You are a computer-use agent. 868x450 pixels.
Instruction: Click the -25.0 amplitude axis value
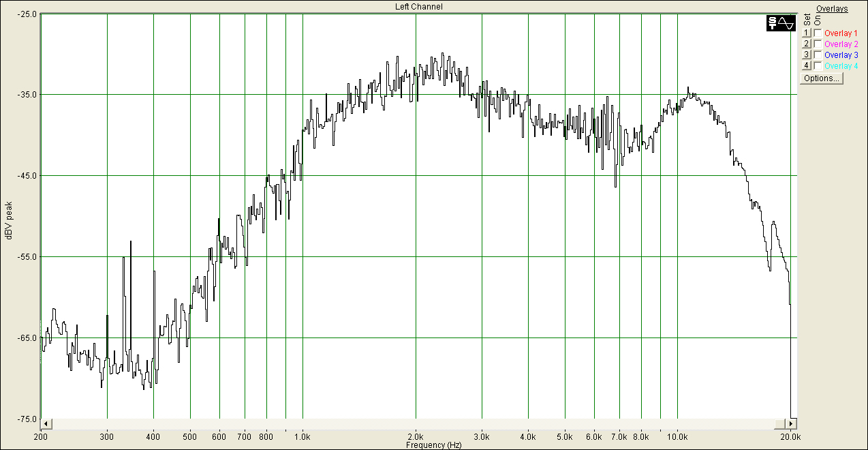pos(28,14)
